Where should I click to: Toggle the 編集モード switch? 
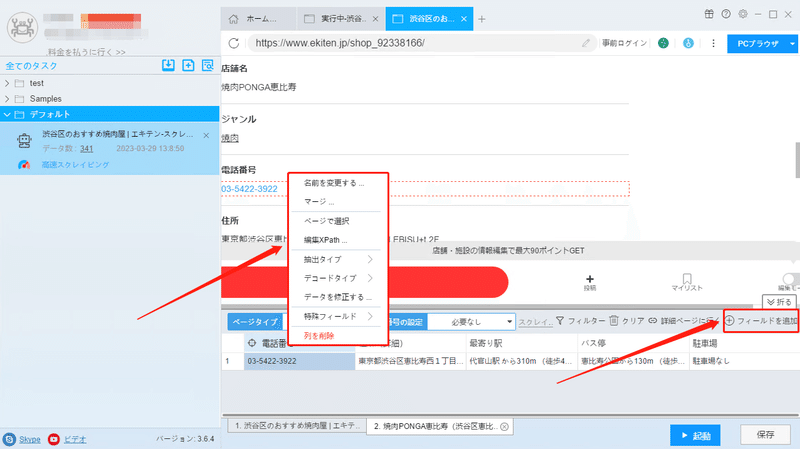[x=791, y=279]
